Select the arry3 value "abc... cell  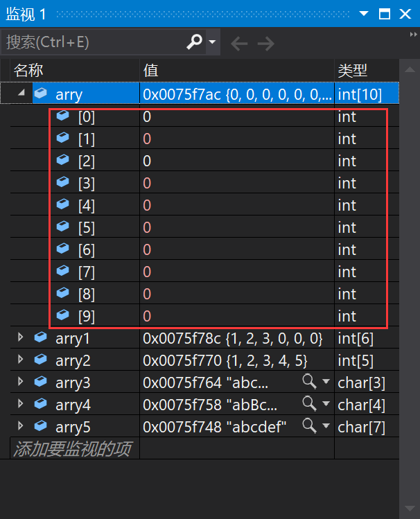click(237, 382)
